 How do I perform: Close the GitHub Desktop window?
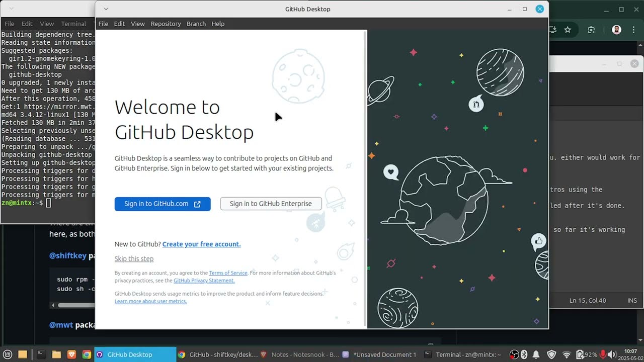point(540,9)
